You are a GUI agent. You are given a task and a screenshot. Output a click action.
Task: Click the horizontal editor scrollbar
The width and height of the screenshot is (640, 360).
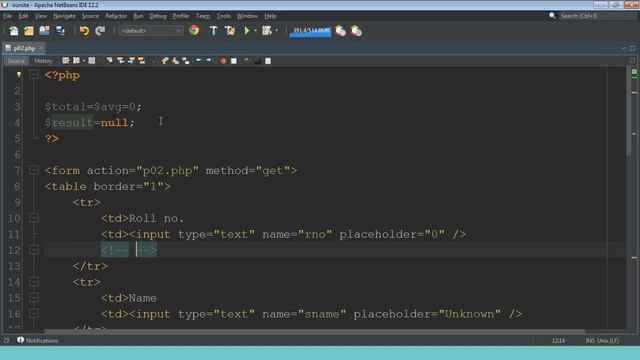pyautogui.click(x=314, y=331)
